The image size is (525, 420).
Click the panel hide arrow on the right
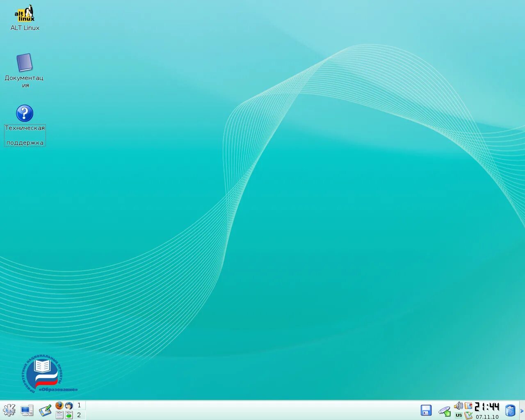522,410
